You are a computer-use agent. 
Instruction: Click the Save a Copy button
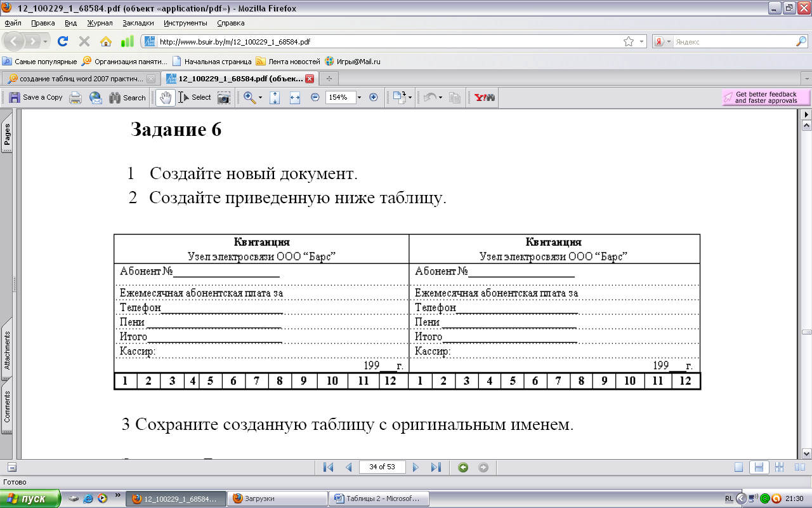click(36, 97)
